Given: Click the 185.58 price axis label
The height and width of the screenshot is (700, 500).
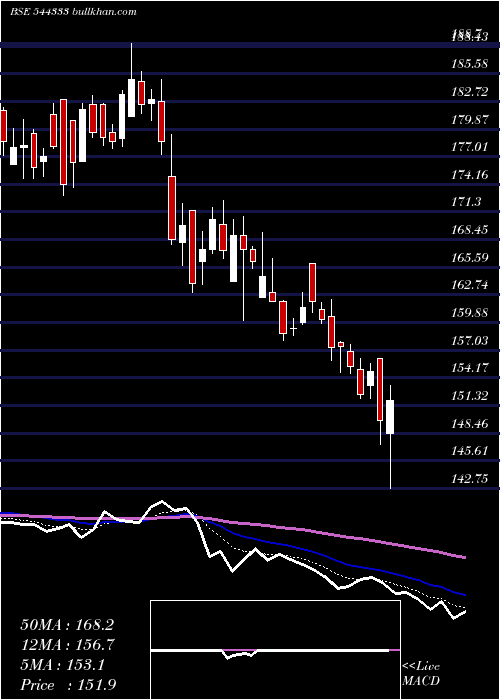Looking at the screenshot, I should [x=469, y=64].
